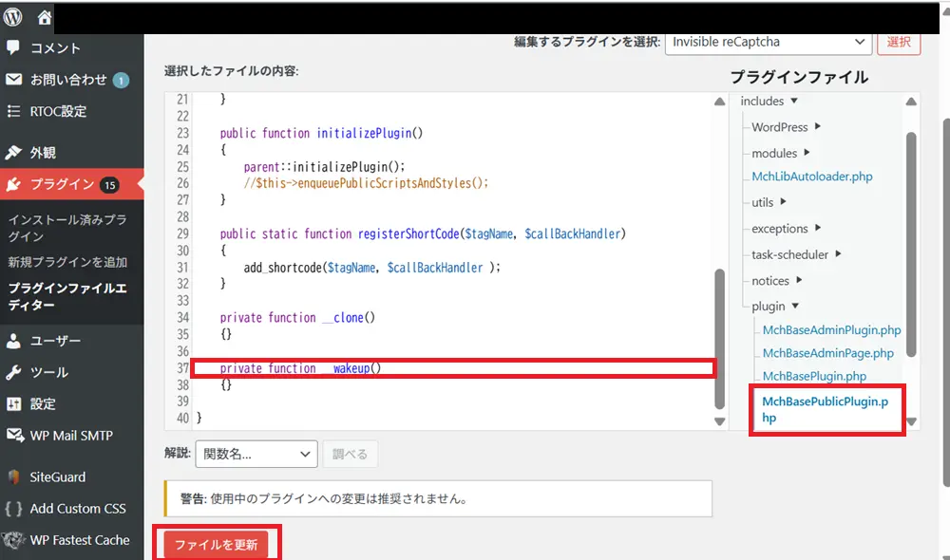Open MchLibAutoloader.php file
Viewport: 950px width, 560px height.
point(811,177)
